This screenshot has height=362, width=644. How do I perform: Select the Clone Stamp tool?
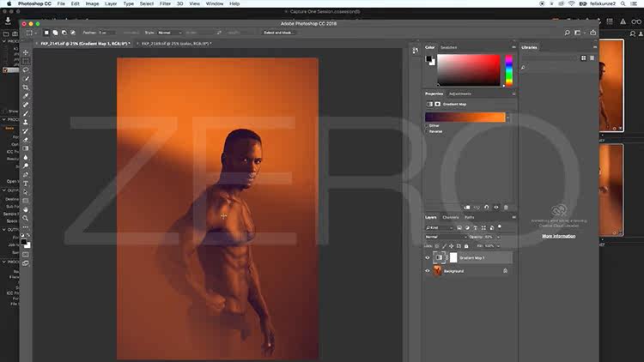point(26,123)
